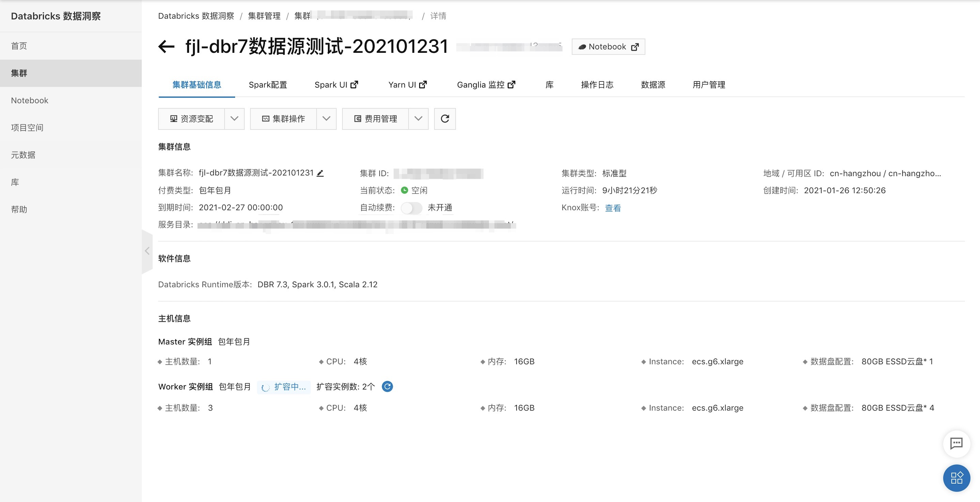
Task: Open the chat feedback bubble icon
Action: coord(956,443)
